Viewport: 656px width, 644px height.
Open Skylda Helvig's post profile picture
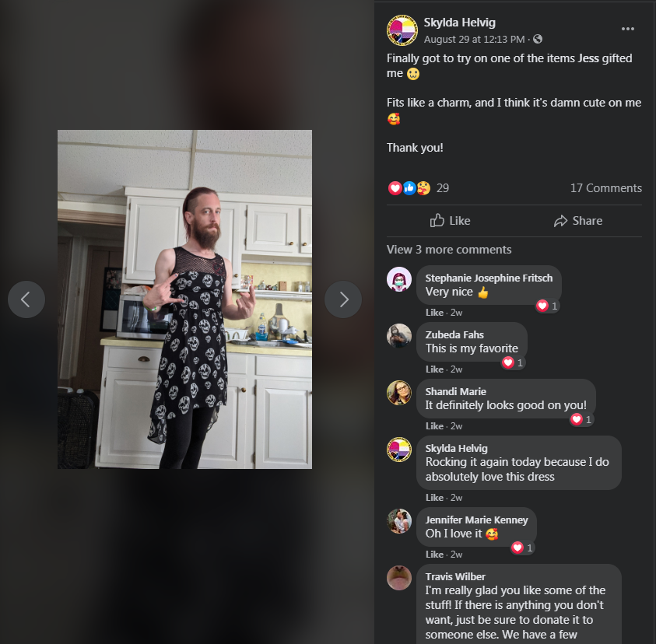click(402, 30)
